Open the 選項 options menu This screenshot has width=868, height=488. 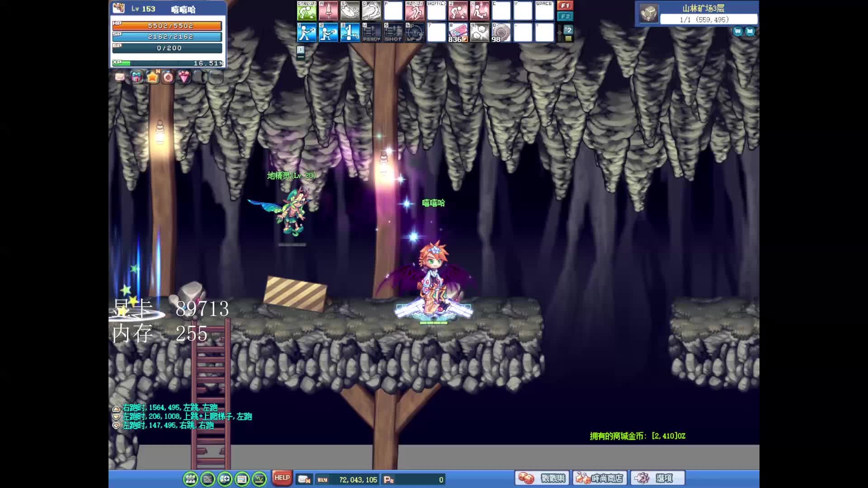657,478
